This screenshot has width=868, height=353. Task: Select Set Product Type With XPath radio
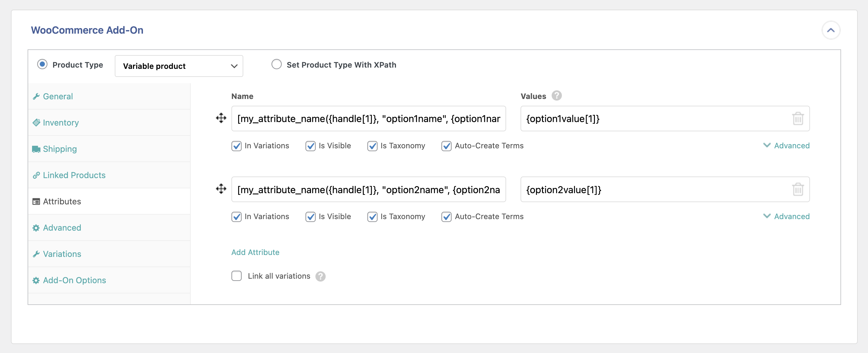[x=276, y=64]
